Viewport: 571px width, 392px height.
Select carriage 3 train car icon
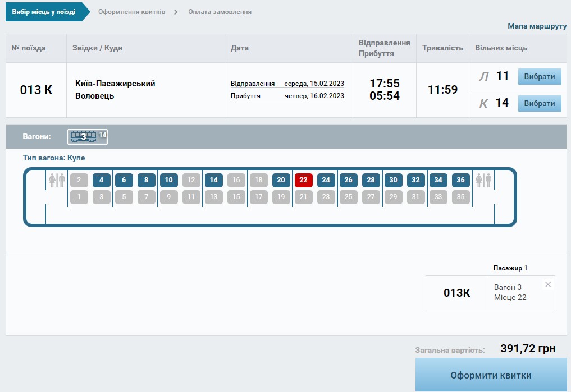coord(83,136)
